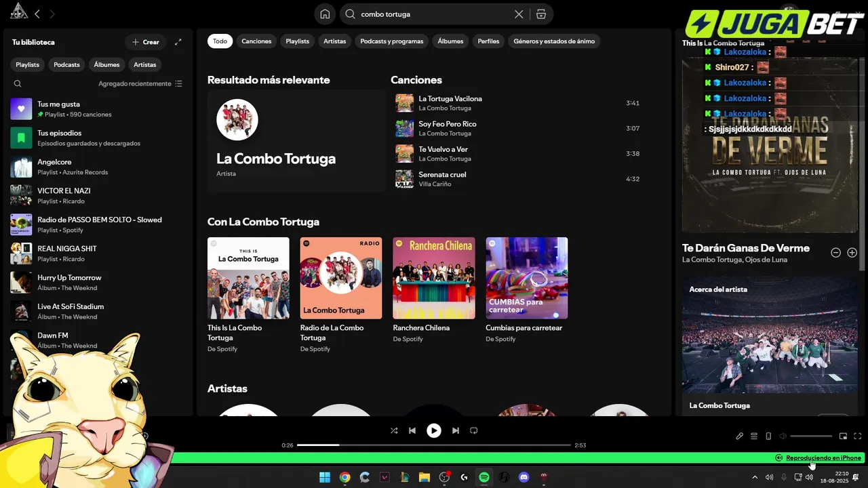Select the Perfiles results tab
This screenshot has width=868, height=488.
tap(488, 41)
